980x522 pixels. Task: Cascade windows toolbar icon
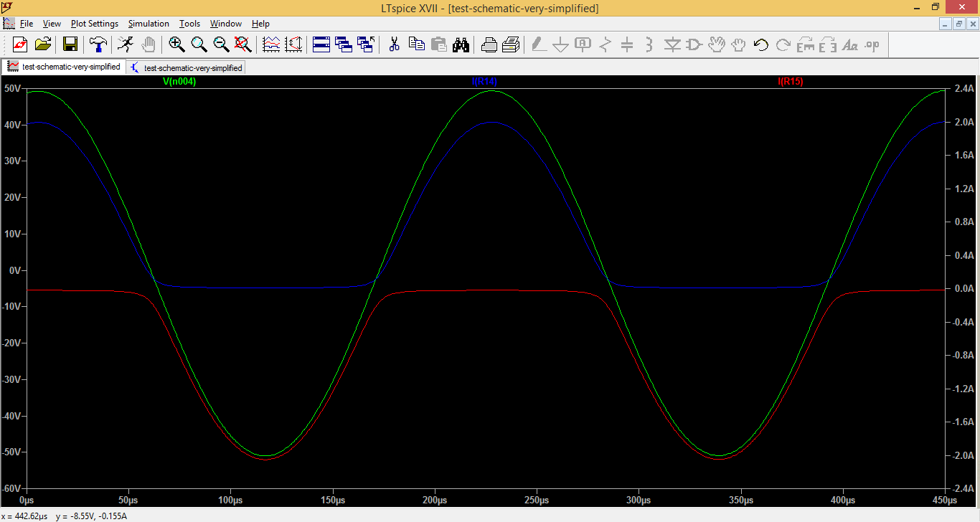pos(344,44)
